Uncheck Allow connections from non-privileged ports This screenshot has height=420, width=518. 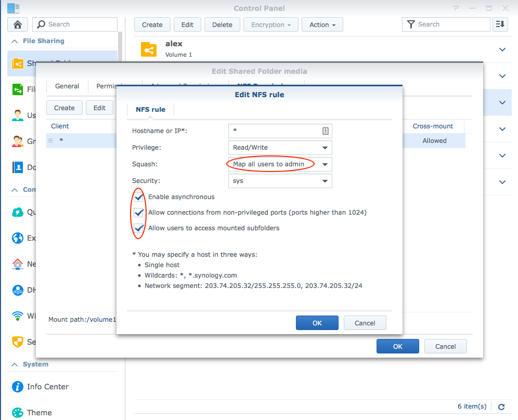pos(139,213)
